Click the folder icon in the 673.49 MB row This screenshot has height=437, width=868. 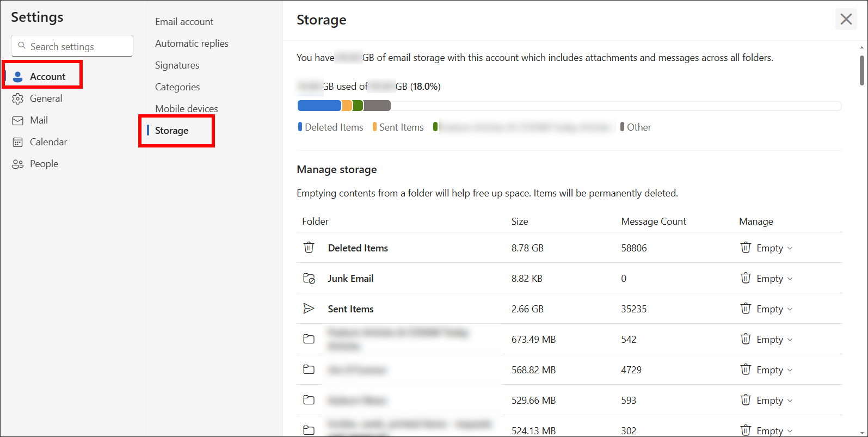(309, 339)
